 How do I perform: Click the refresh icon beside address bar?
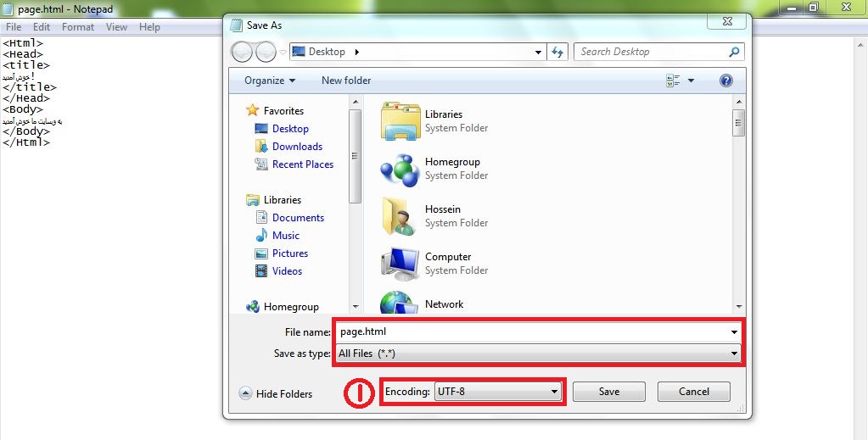point(557,52)
